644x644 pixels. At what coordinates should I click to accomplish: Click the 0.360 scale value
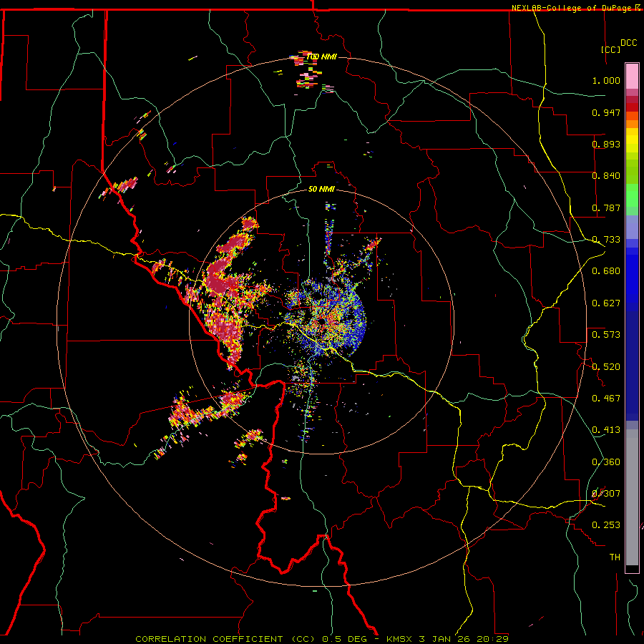pyautogui.click(x=606, y=462)
